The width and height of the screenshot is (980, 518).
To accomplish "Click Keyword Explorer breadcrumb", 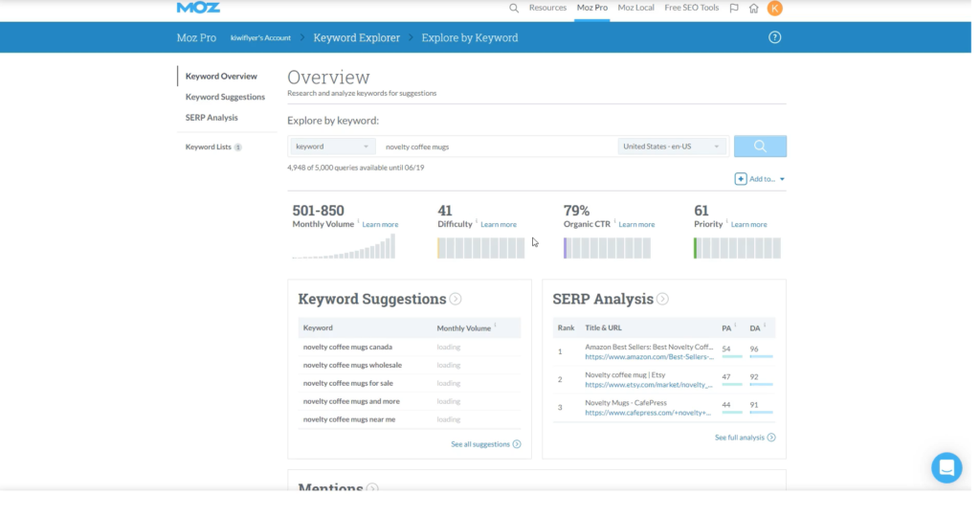I will [356, 37].
